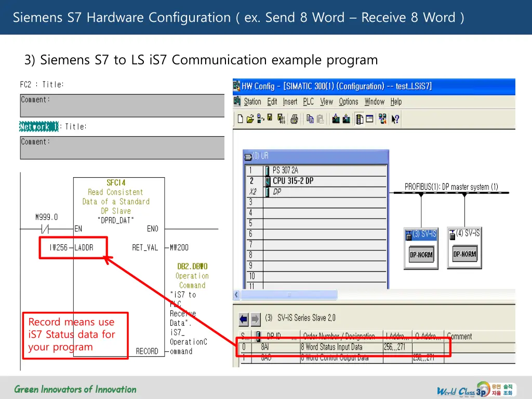Image resolution: width=532 pixels, height=399 pixels.
Task: Click the rack scrollbar left arrow
Action: [236, 295]
